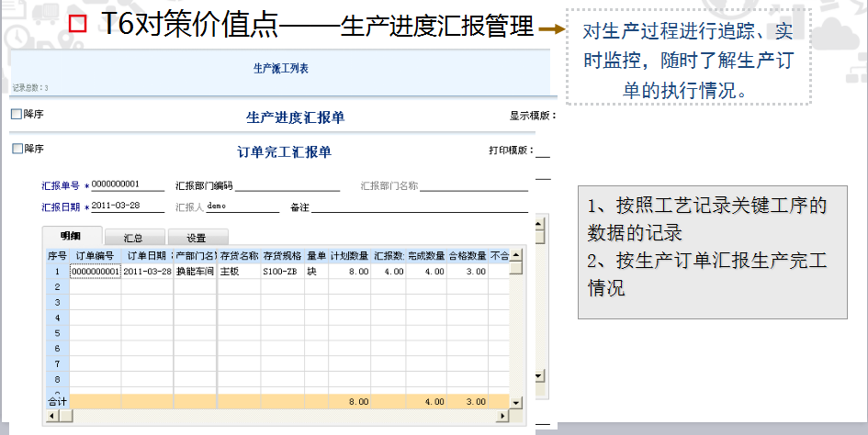Screen dimensions: 868x435
Task: Select the 主板 inventory name cell
Action: point(239,271)
